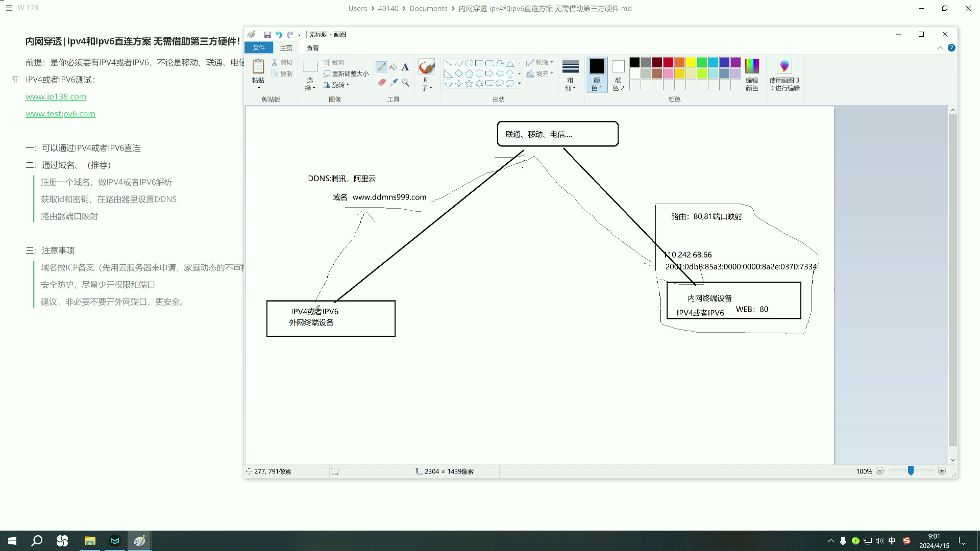980x551 pixels.
Task: Open the line Size (粗细) dropdown
Action: (570, 74)
